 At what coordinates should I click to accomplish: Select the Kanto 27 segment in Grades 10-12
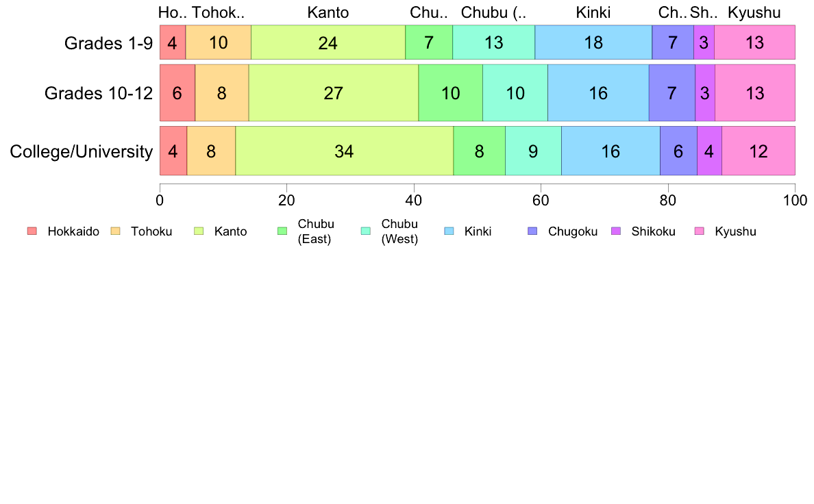334,93
